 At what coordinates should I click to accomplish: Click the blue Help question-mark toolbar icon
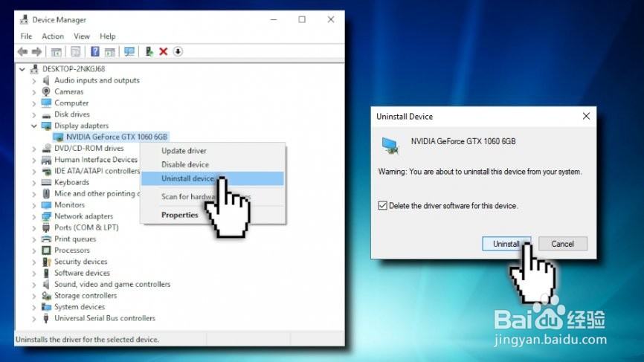[95, 52]
